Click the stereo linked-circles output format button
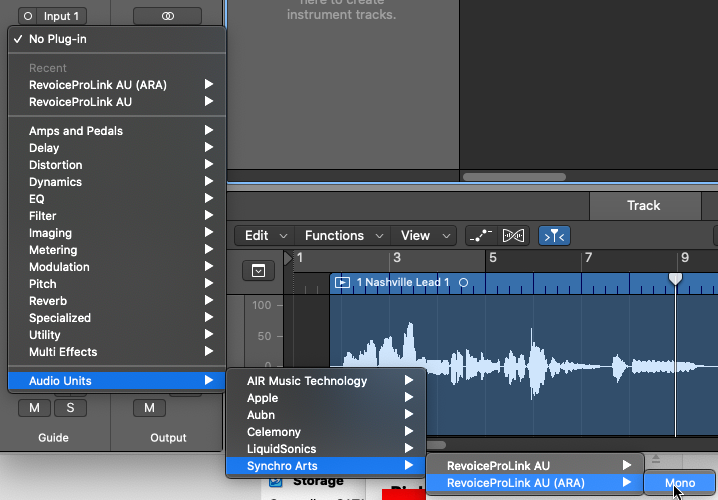The height and width of the screenshot is (500, 718). 167,16
